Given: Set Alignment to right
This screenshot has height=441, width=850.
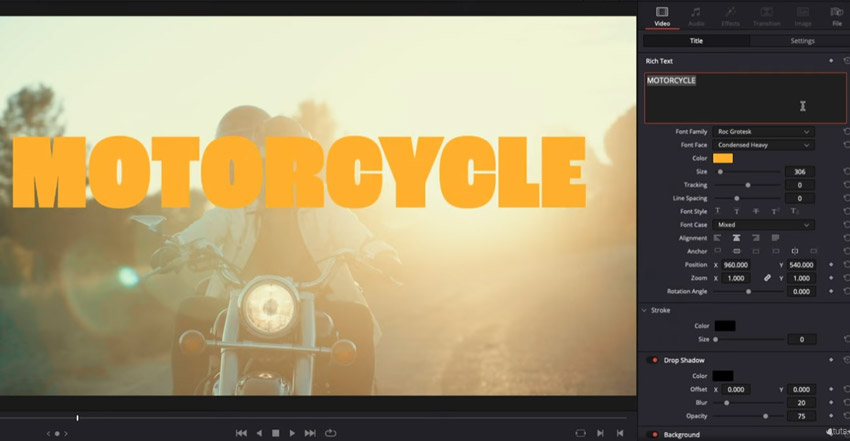Looking at the screenshot, I should point(756,238).
